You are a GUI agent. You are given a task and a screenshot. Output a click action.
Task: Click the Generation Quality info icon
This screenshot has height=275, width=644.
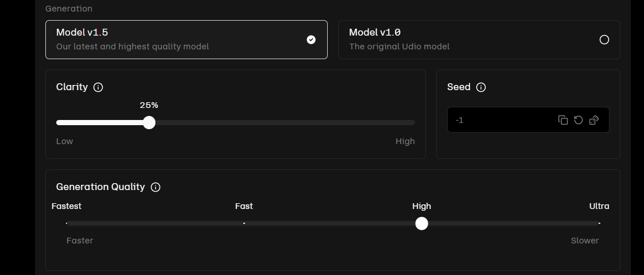156,187
